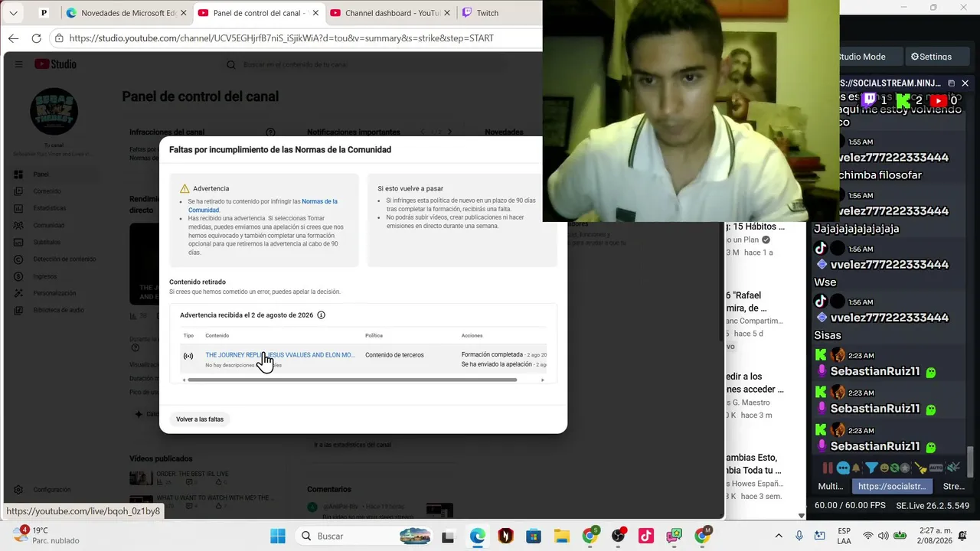
Task: Open Microsoft Store from the taskbar
Action: pyautogui.click(x=534, y=536)
